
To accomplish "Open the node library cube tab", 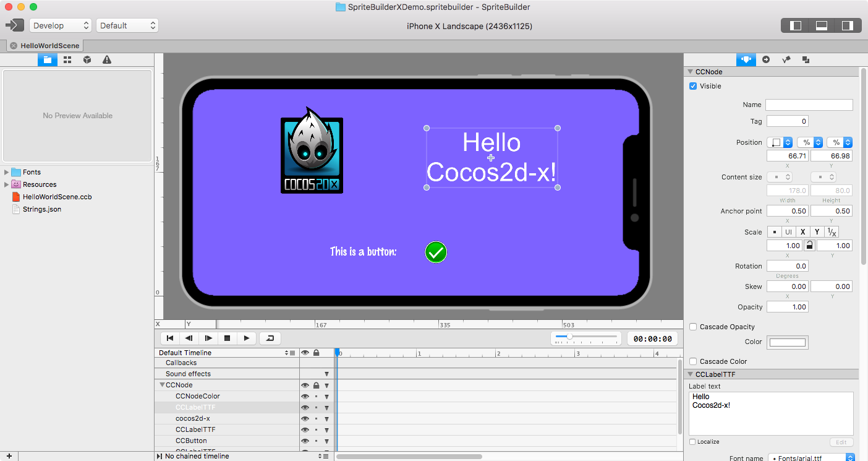I will click(87, 59).
